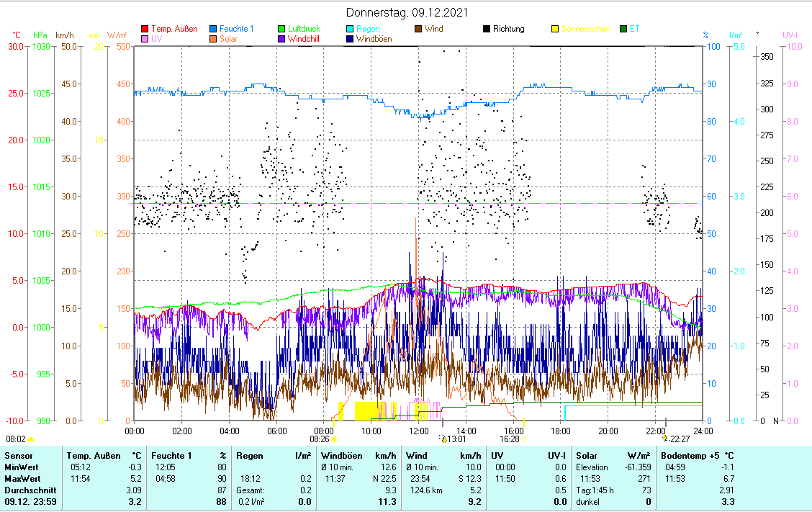The height and width of the screenshot is (512, 812).
Task: Click the 13:01 marker below the time axis
Action: pos(456,439)
